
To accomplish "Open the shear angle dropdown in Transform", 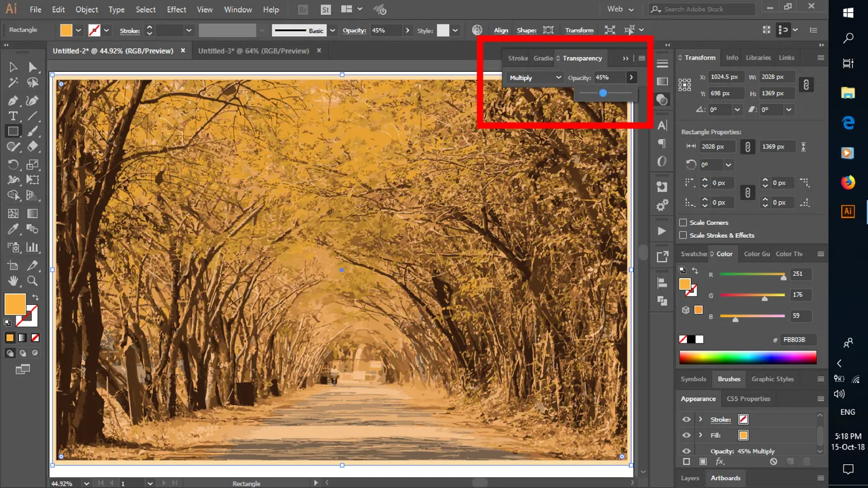I will click(x=788, y=109).
